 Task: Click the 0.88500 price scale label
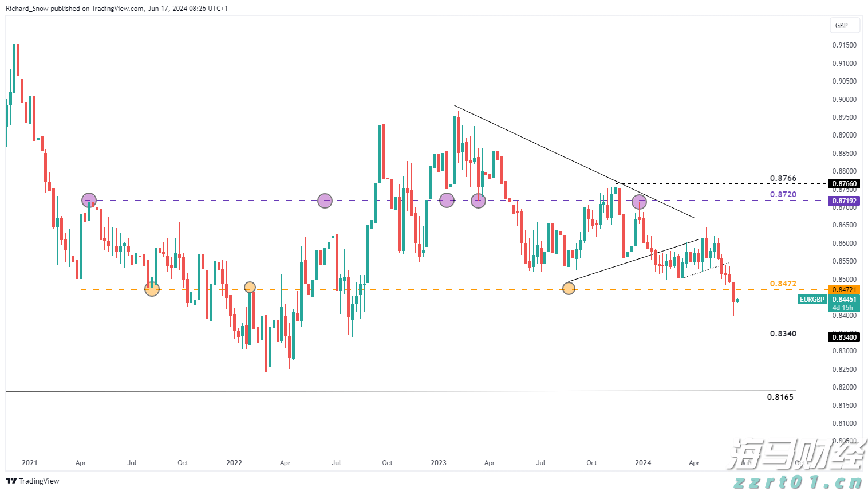[845, 154]
